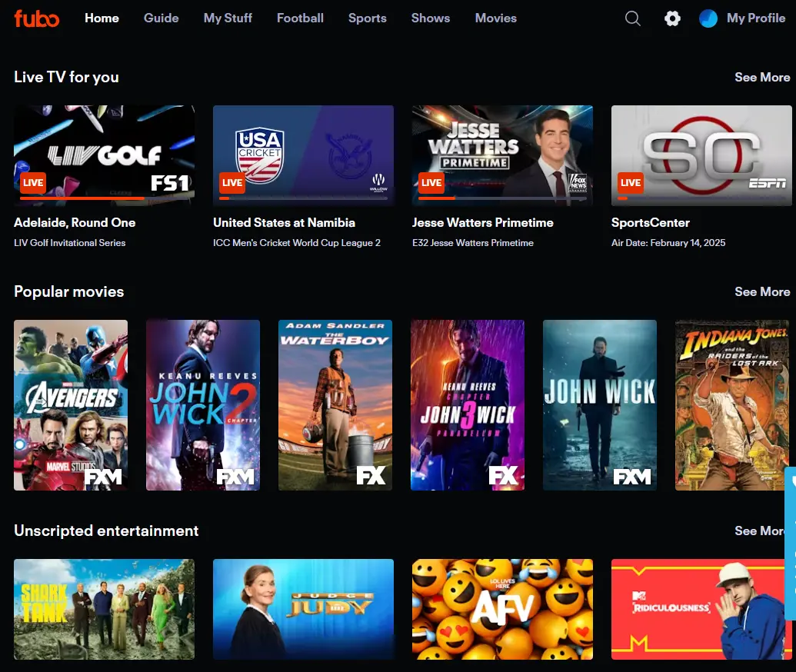Screen dimensions: 796x672
Task: Open USA Cricket live thumbnail
Action: pyautogui.click(x=303, y=155)
